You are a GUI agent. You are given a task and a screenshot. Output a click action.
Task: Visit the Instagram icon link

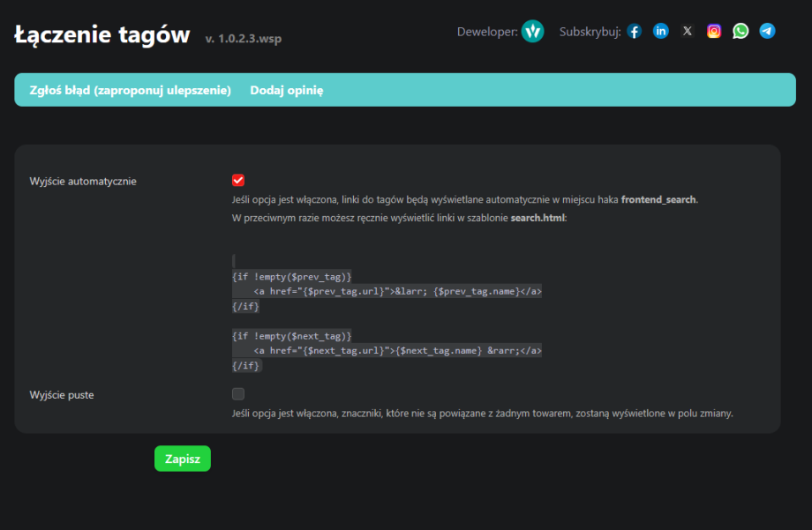tap(714, 32)
